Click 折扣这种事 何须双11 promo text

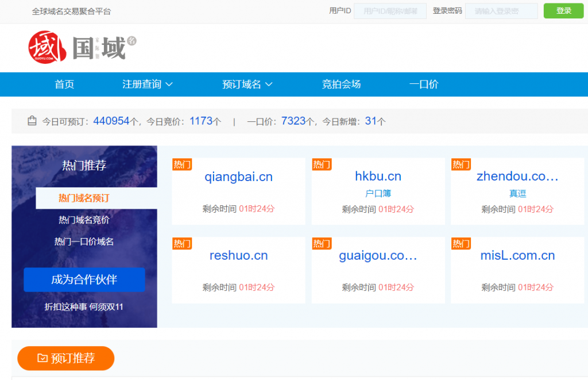click(84, 307)
